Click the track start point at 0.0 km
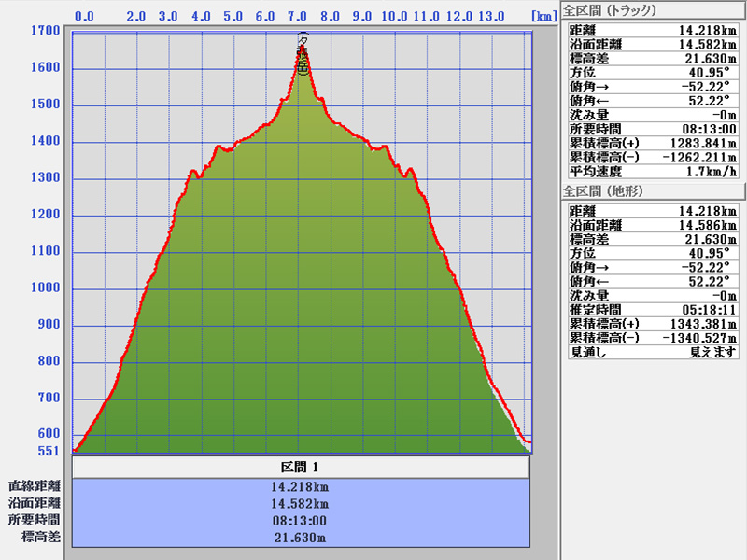The image size is (747, 560). point(75,450)
